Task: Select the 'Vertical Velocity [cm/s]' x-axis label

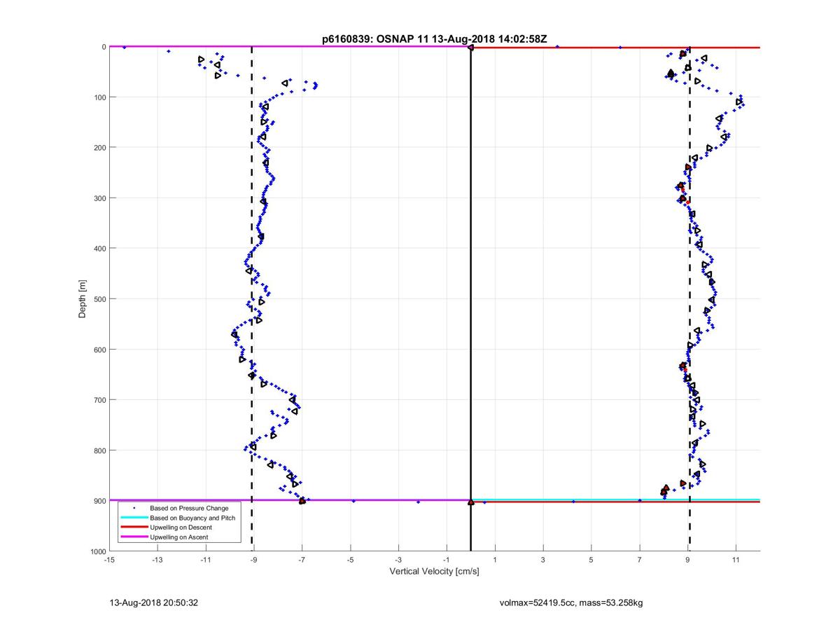Action: pyautogui.click(x=434, y=572)
